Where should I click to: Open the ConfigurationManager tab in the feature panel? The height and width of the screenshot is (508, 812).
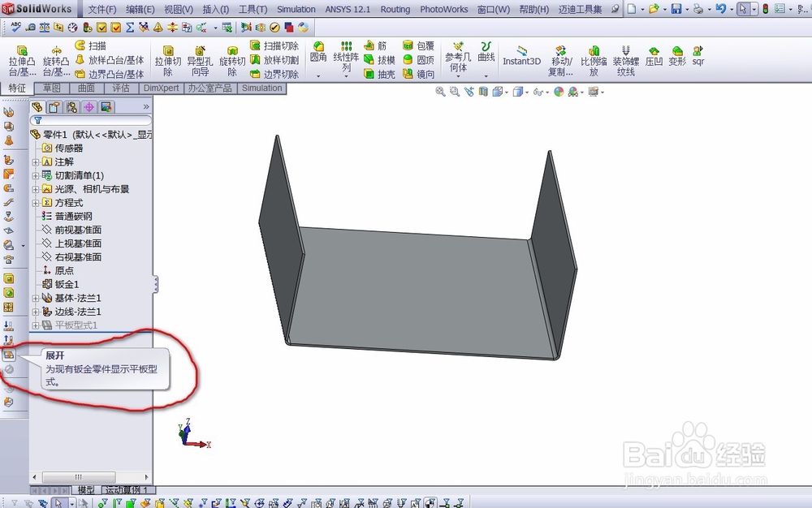pos(72,107)
